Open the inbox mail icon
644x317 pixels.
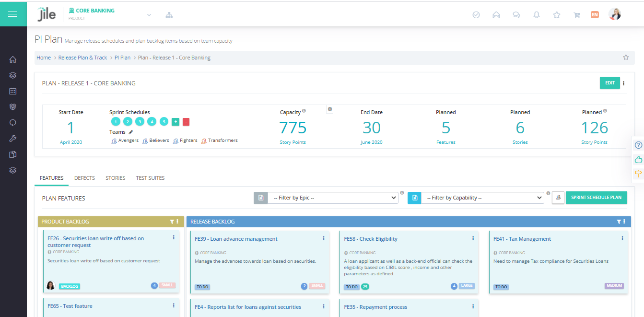pos(496,15)
